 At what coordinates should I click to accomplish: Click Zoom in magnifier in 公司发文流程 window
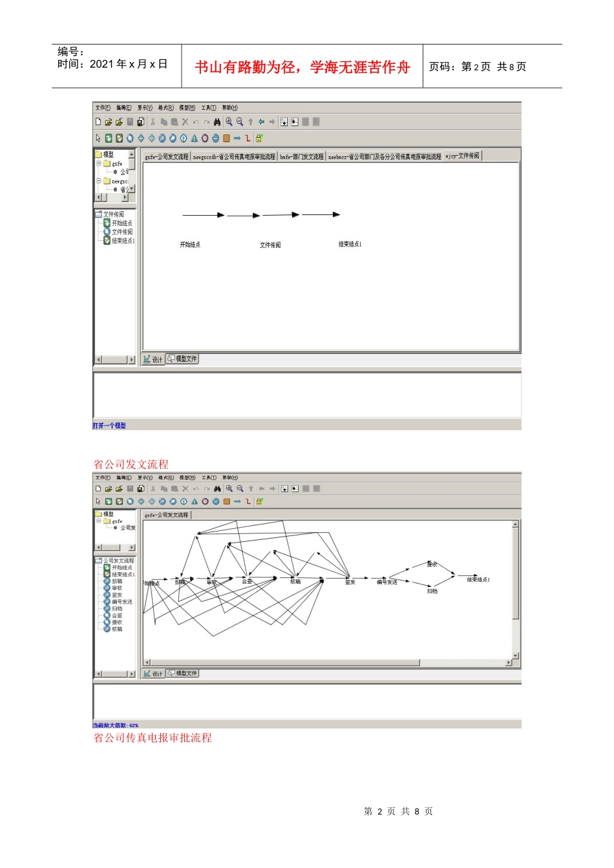coord(229,489)
